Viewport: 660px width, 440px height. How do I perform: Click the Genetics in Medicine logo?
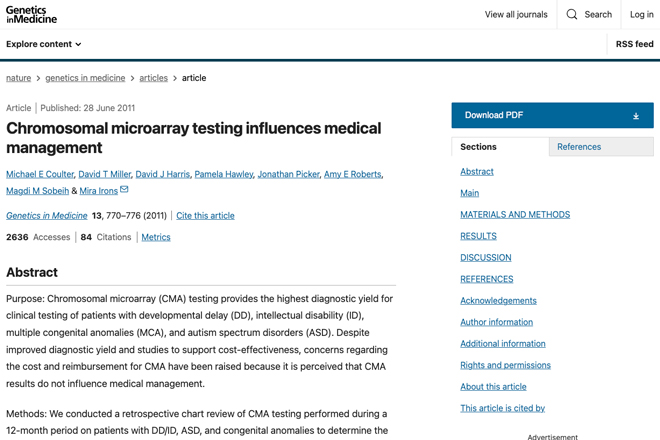(x=31, y=15)
